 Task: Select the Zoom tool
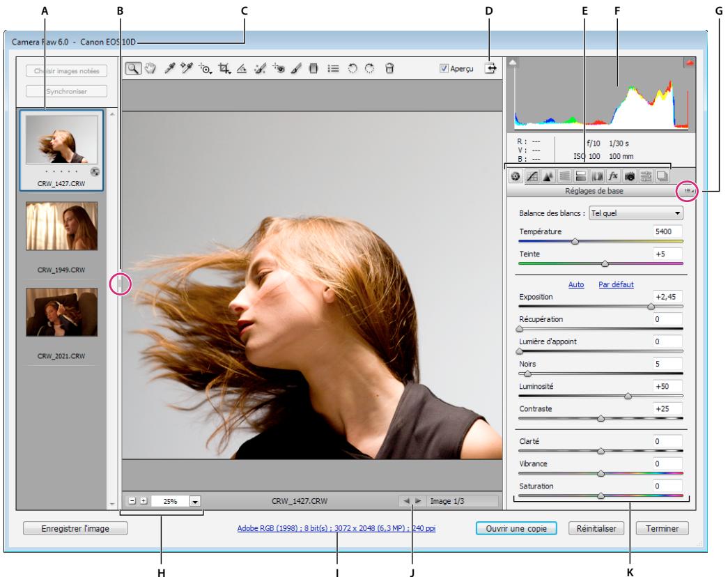coord(133,69)
